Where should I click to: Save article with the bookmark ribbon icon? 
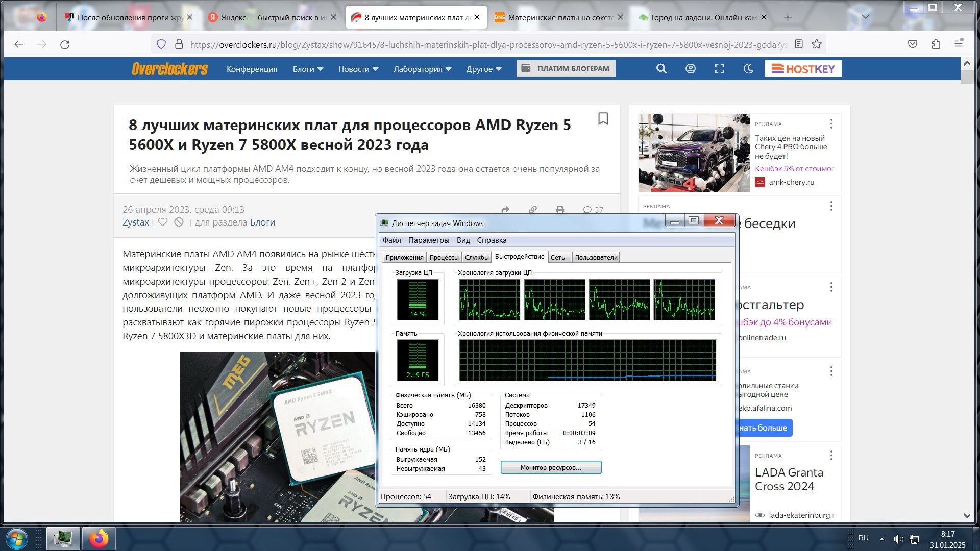[603, 119]
